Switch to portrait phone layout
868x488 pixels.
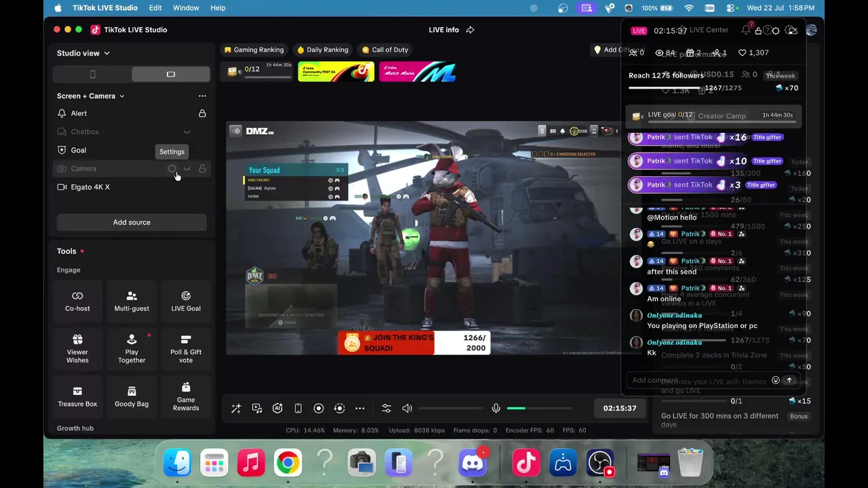(93, 74)
